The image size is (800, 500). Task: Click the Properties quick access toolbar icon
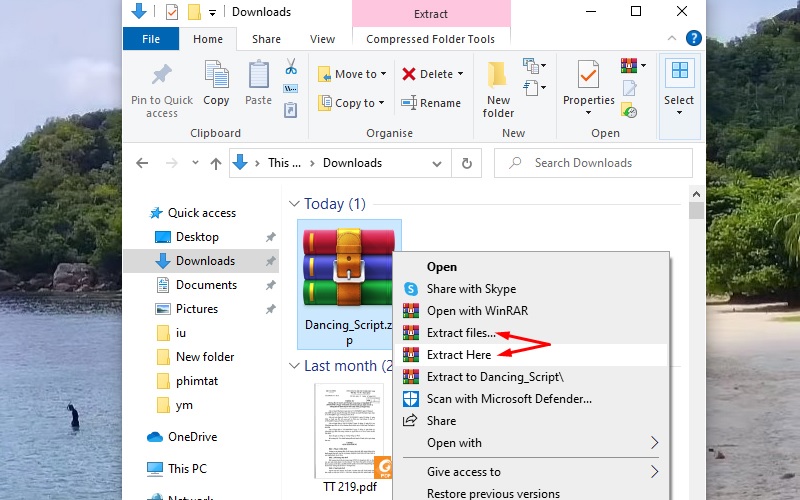[x=172, y=12]
